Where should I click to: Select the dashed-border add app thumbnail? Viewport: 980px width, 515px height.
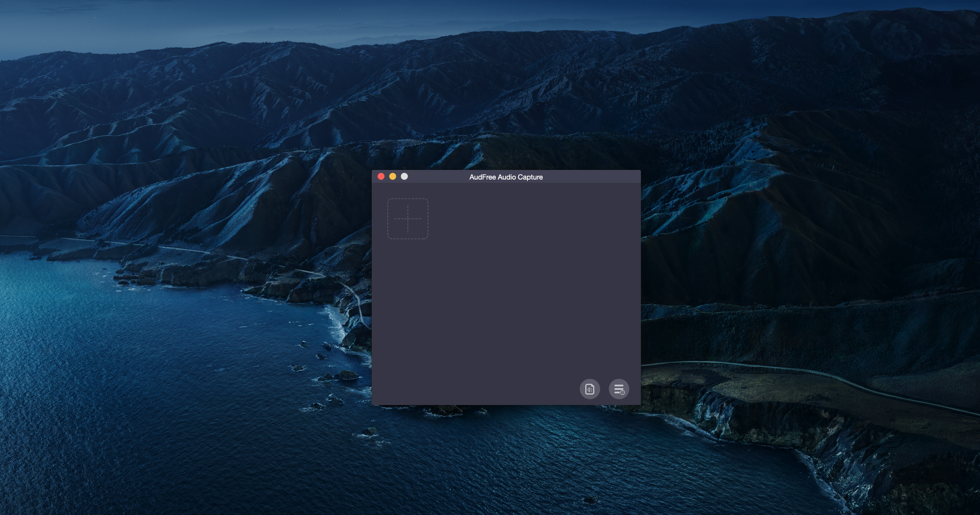click(x=408, y=219)
